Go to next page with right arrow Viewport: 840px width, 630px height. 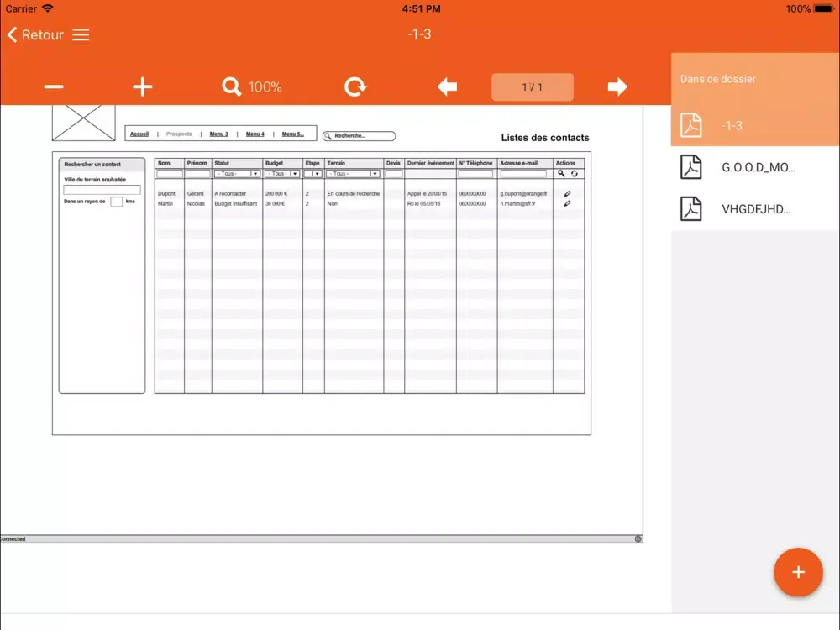pyautogui.click(x=617, y=87)
